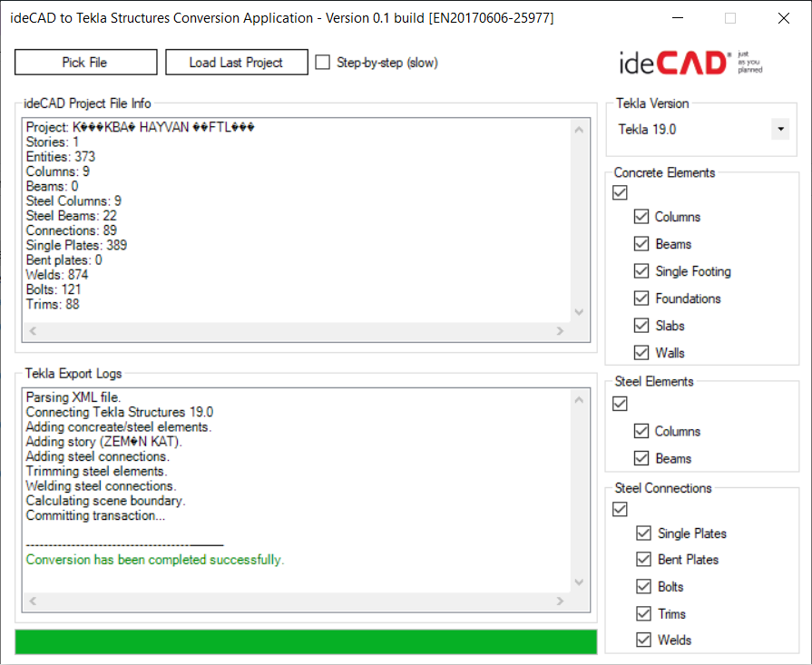Click 'Steel Beams: 22' info line

[x=72, y=215]
